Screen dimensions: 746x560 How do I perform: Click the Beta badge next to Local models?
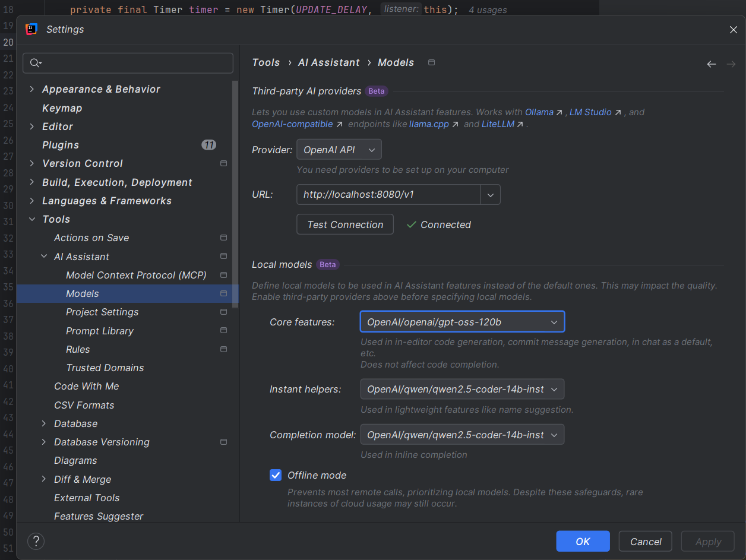tap(328, 264)
